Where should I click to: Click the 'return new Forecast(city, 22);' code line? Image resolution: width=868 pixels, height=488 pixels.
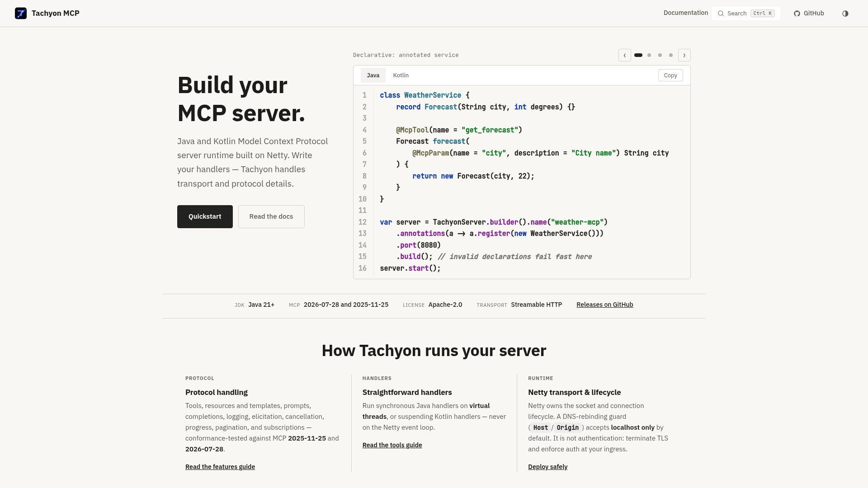pos(473,176)
